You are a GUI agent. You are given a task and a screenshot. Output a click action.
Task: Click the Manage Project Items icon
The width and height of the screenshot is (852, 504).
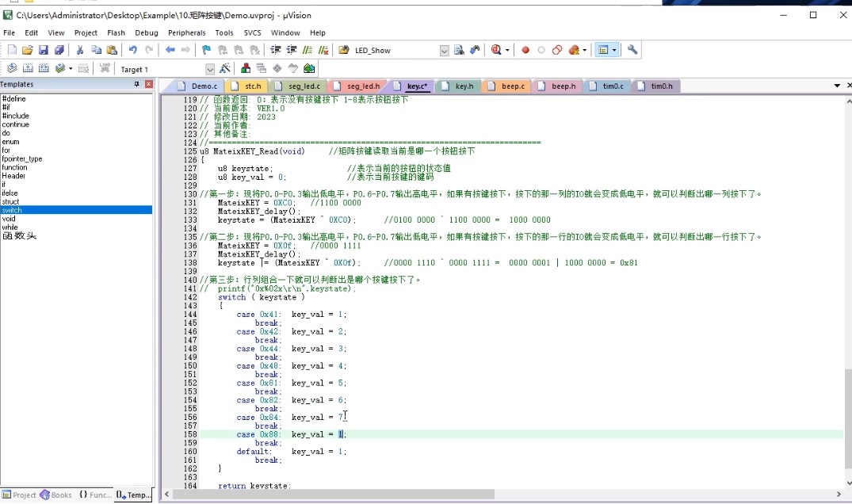246,68
